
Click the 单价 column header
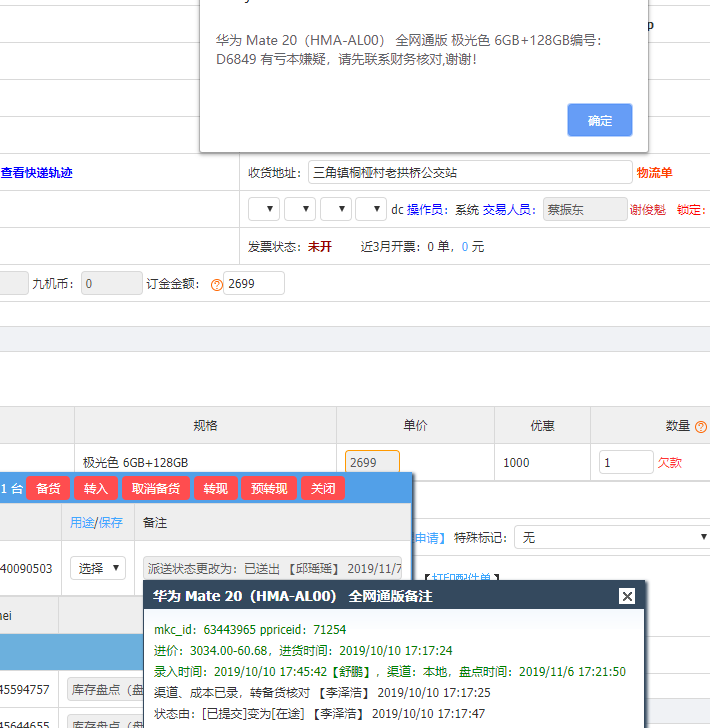[415, 425]
